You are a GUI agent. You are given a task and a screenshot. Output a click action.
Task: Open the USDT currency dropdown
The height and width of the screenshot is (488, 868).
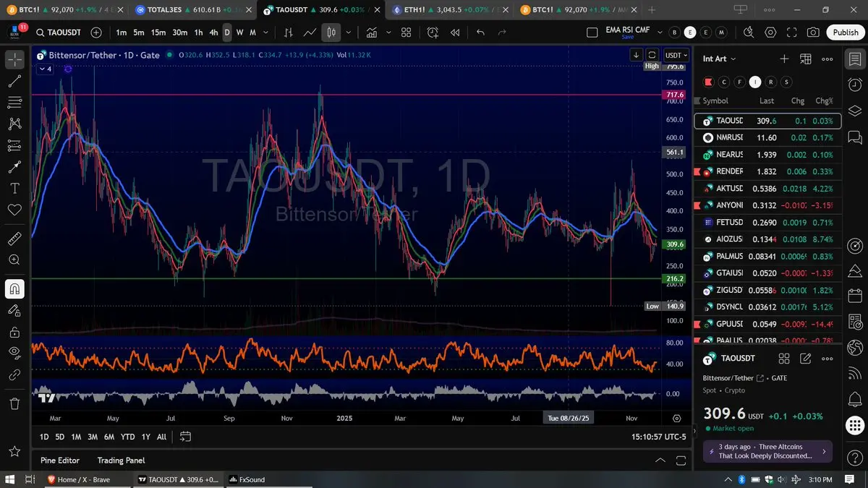point(676,55)
